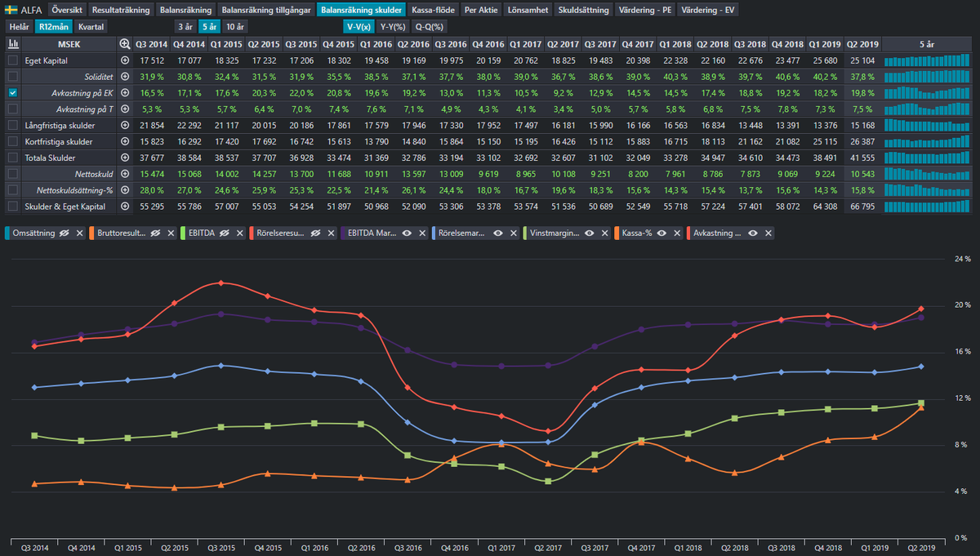Screen dimensions: 980x556
Task: Click the Nettoskuld 5 år sparkline
Action: [x=926, y=173]
